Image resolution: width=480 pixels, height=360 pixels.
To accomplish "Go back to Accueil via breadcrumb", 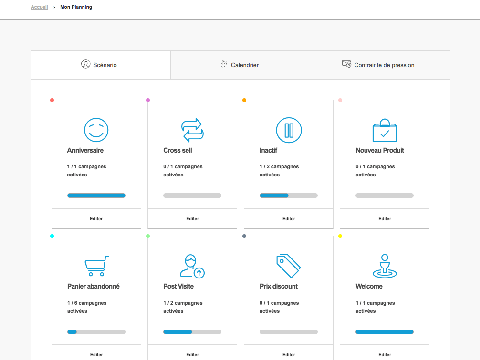I will (39, 7).
